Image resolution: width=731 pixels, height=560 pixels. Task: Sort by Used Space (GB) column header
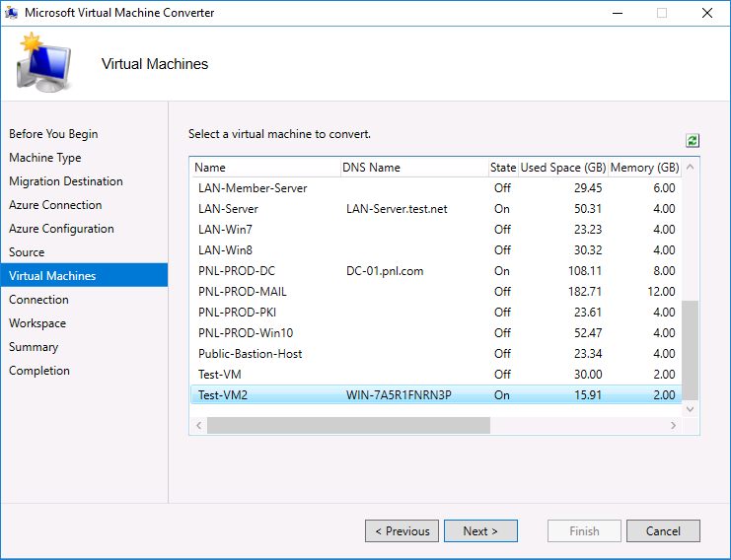pos(562,168)
